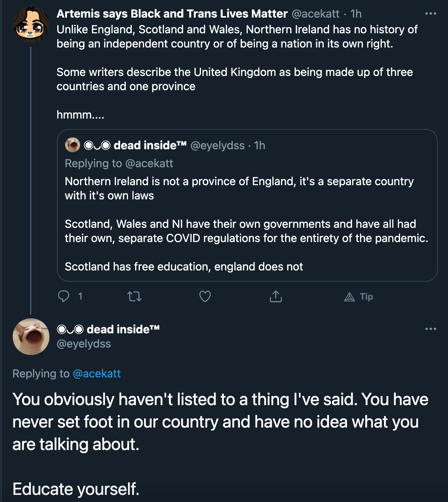Like the Artemis tweet with the heart
This screenshot has height=502, width=448.
(x=205, y=296)
